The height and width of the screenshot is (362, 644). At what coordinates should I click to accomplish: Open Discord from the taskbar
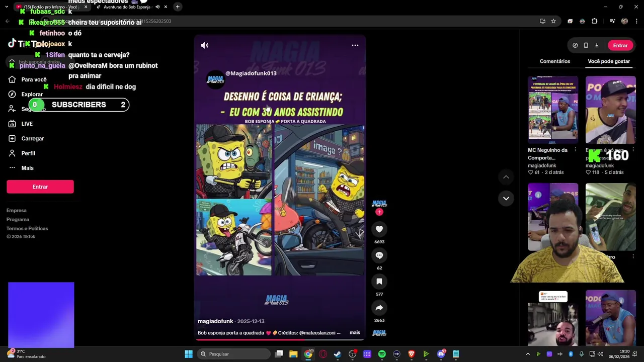coord(441,354)
